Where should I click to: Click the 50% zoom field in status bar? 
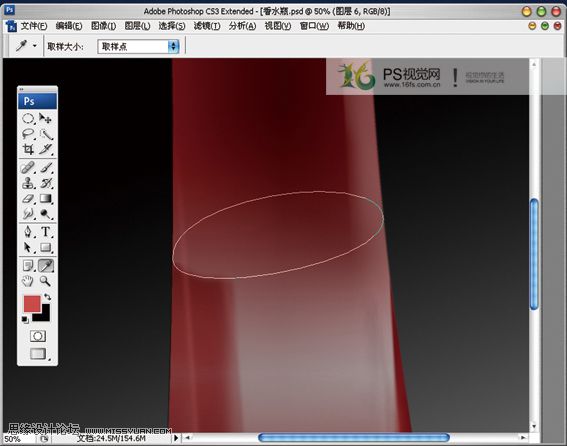19,439
